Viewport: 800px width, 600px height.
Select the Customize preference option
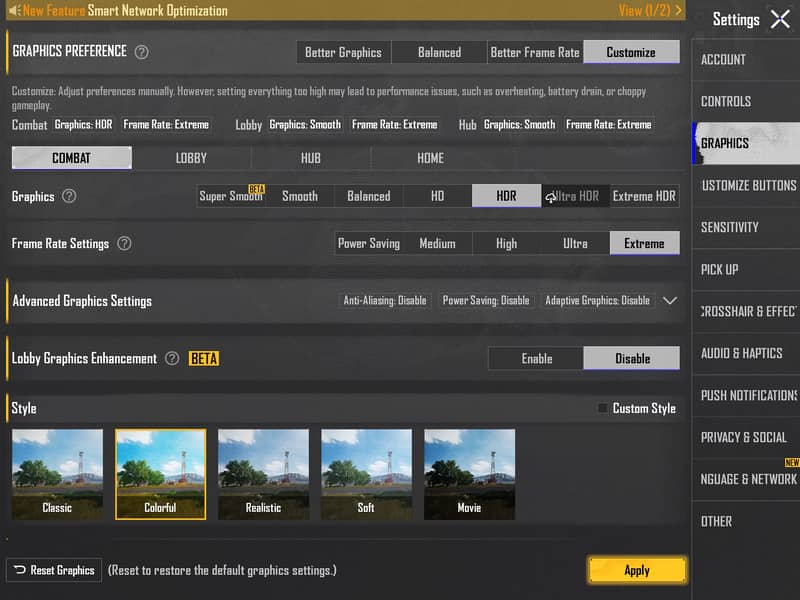[631, 52]
